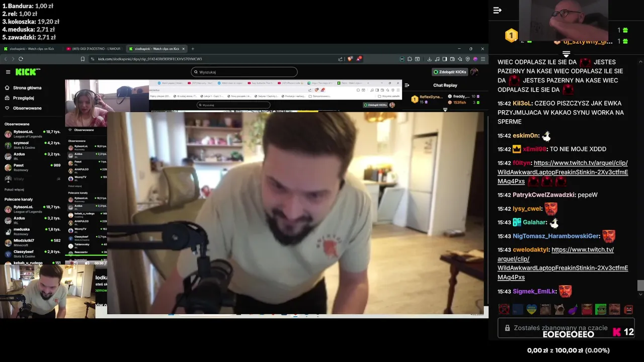Close the active slodkapinki clips tab
Screen dimensions: 644x362
183,49
